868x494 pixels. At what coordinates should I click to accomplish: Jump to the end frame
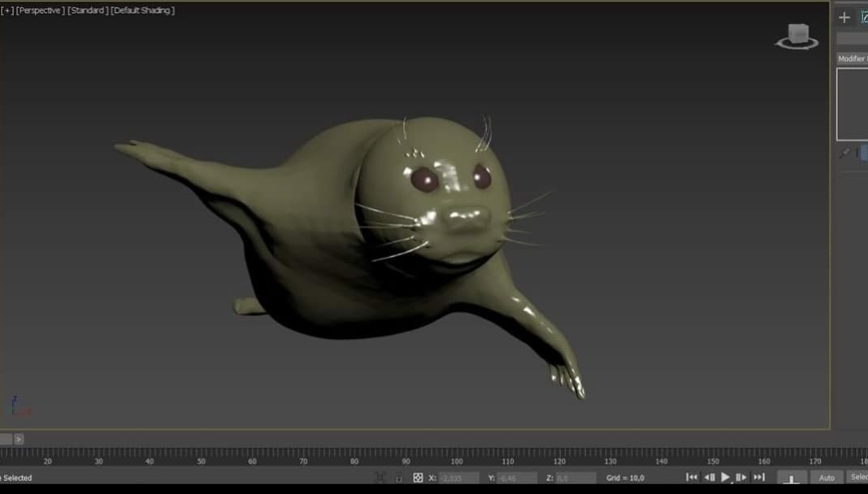(x=759, y=477)
